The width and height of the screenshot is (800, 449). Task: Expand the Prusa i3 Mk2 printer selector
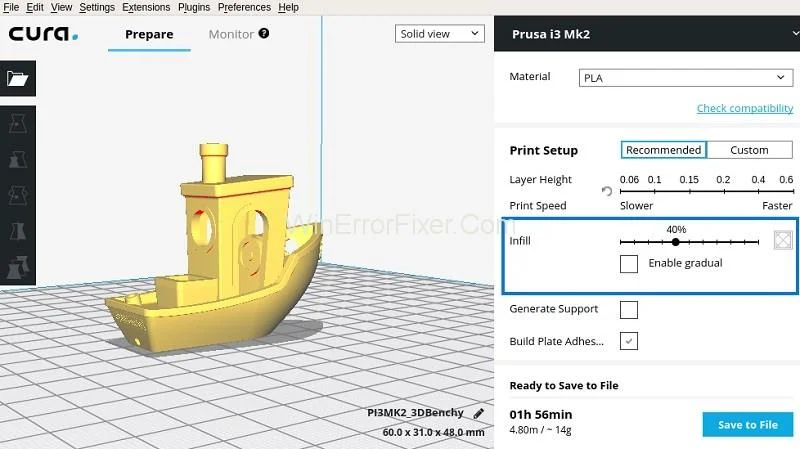point(647,34)
